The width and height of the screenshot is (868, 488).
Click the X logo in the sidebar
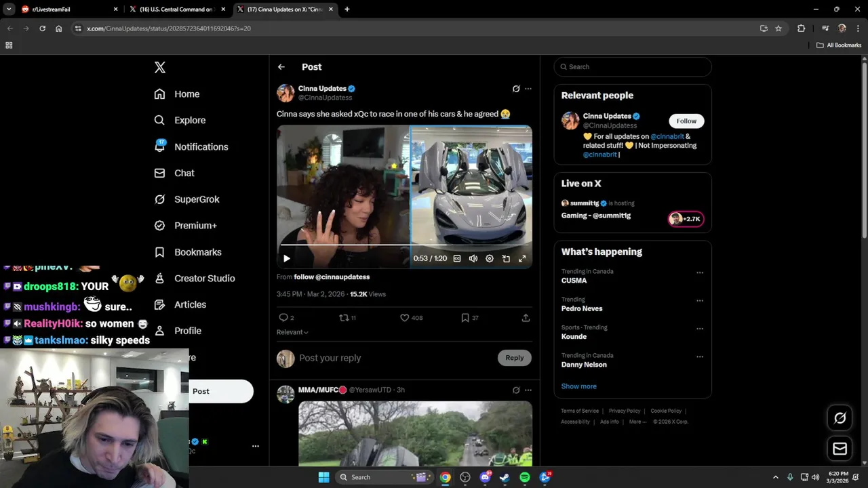coord(160,67)
